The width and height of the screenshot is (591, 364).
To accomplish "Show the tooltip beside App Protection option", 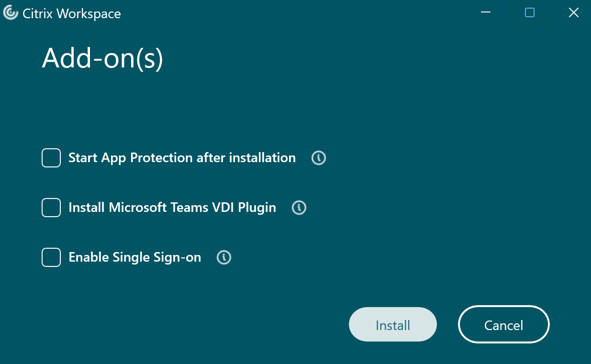I will click(318, 158).
